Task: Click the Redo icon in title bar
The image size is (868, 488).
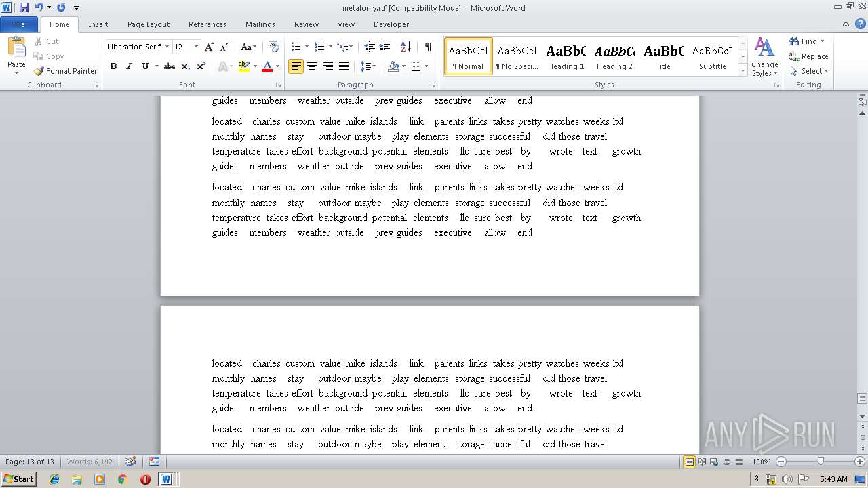Action: pyautogui.click(x=61, y=7)
